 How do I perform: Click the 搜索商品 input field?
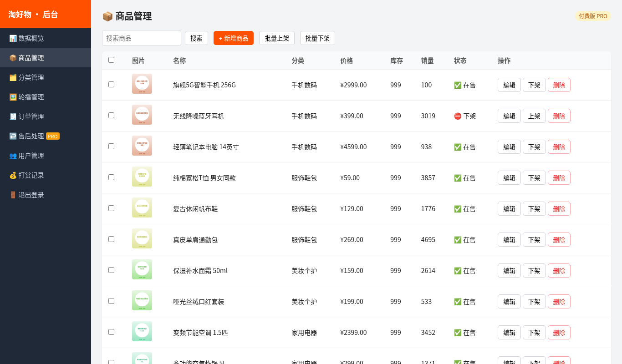142,38
